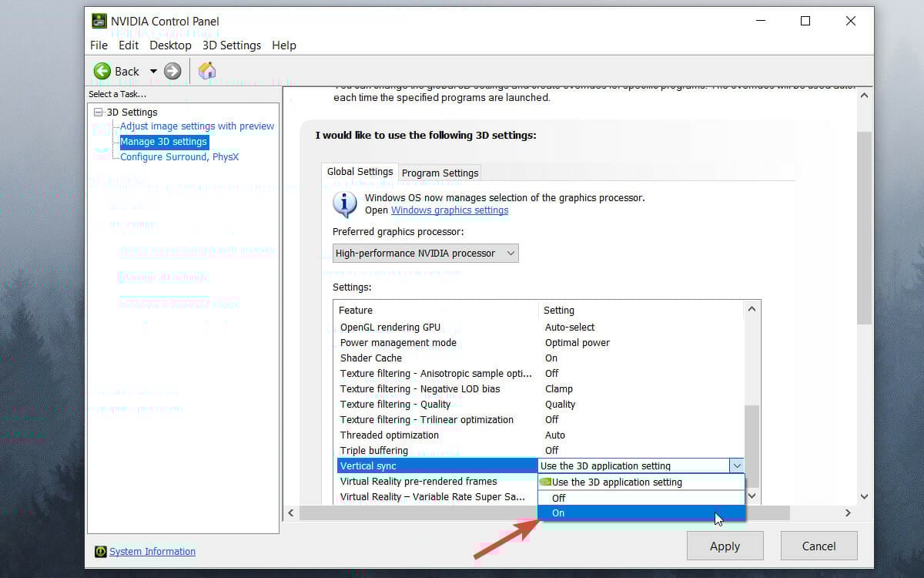Click the Feature column header
This screenshot has width=924, height=578.
437,310
